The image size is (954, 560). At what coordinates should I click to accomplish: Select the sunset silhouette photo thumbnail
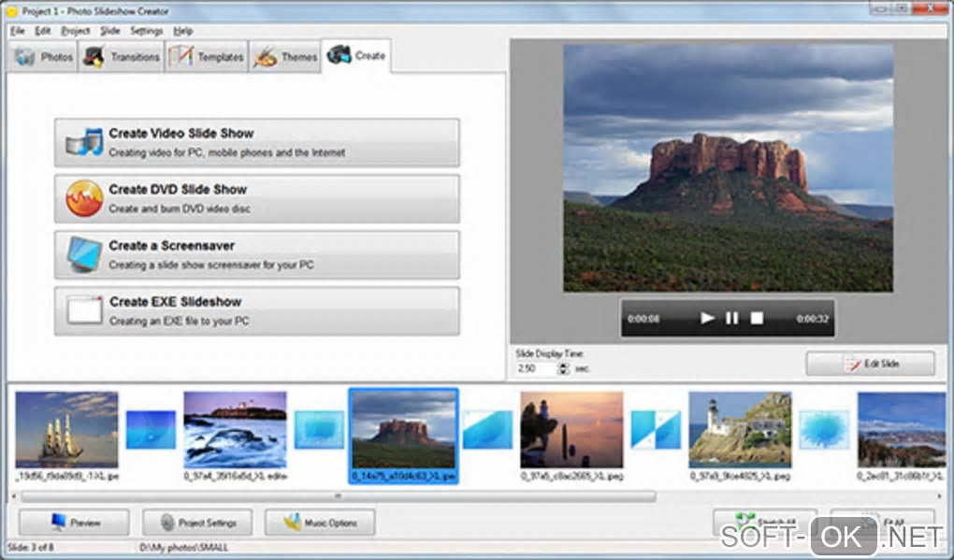pyautogui.click(x=571, y=430)
